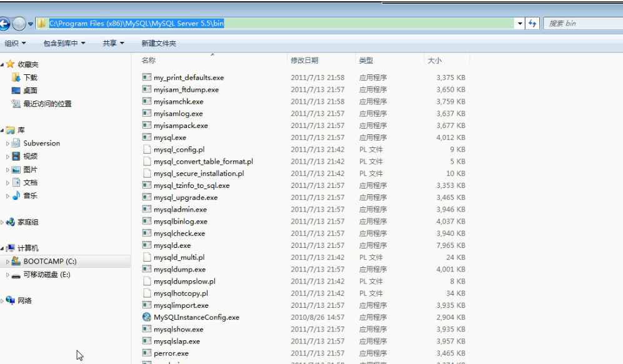This screenshot has width=623, height=364.
Task: Select the file named mysqlimport.exe
Action: (181, 305)
